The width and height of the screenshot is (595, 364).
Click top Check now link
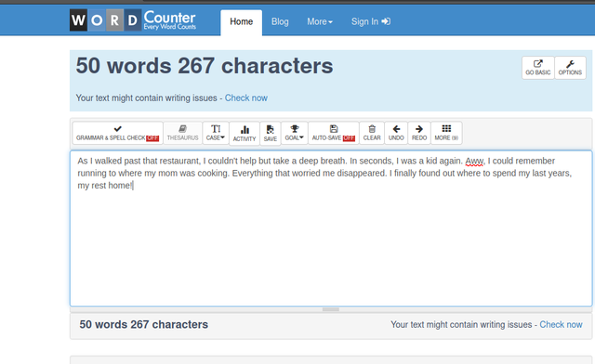tap(245, 97)
